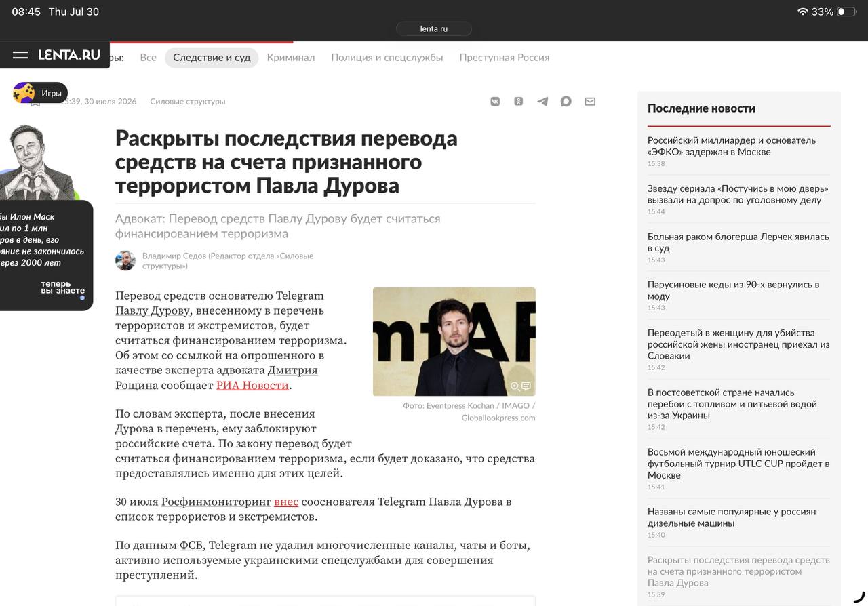Image resolution: width=868 pixels, height=606 pixels.
Task: Click the zoom magnifier icon on photo
Action: coord(515,386)
